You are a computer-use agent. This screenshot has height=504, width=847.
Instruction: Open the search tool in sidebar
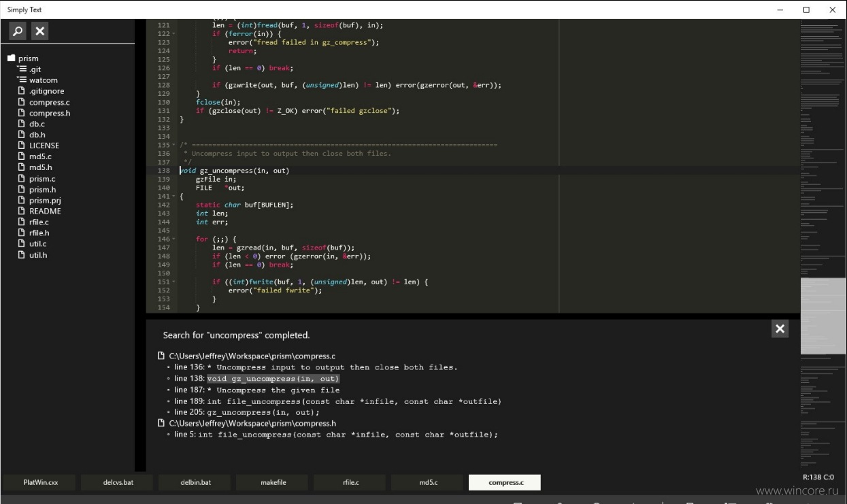pyautogui.click(x=18, y=31)
